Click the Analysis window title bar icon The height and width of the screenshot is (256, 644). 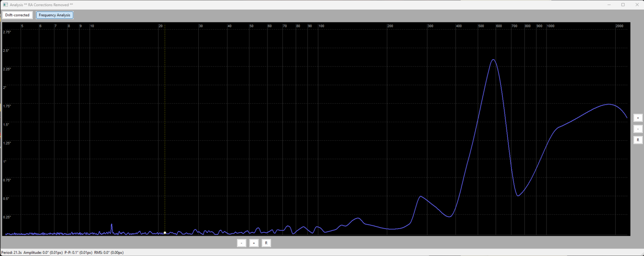click(x=5, y=5)
